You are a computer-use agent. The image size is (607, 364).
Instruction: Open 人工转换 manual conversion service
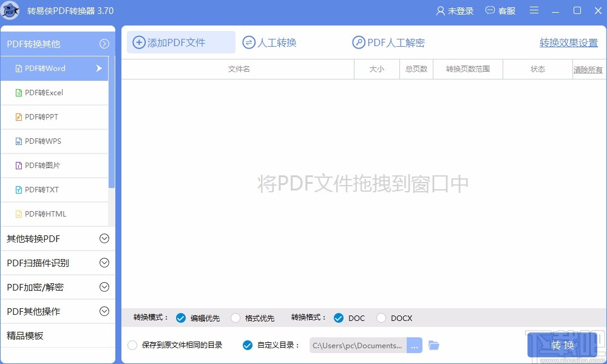coord(269,42)
